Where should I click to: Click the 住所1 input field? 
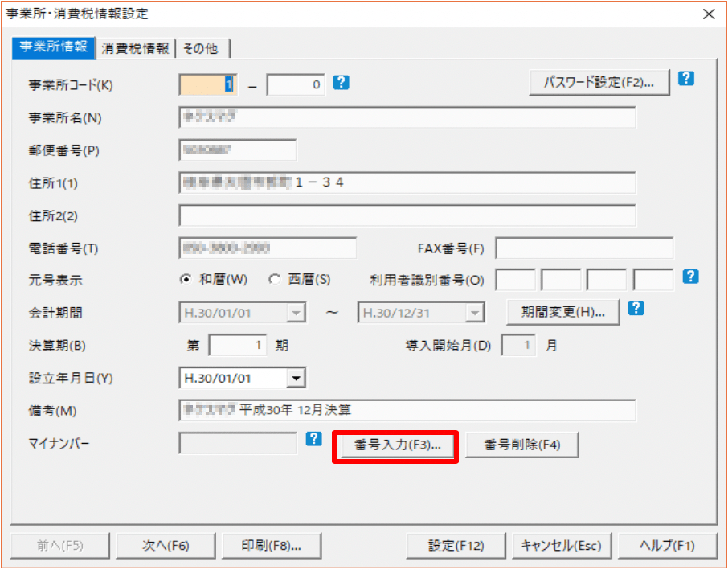[x=407, y=182]
